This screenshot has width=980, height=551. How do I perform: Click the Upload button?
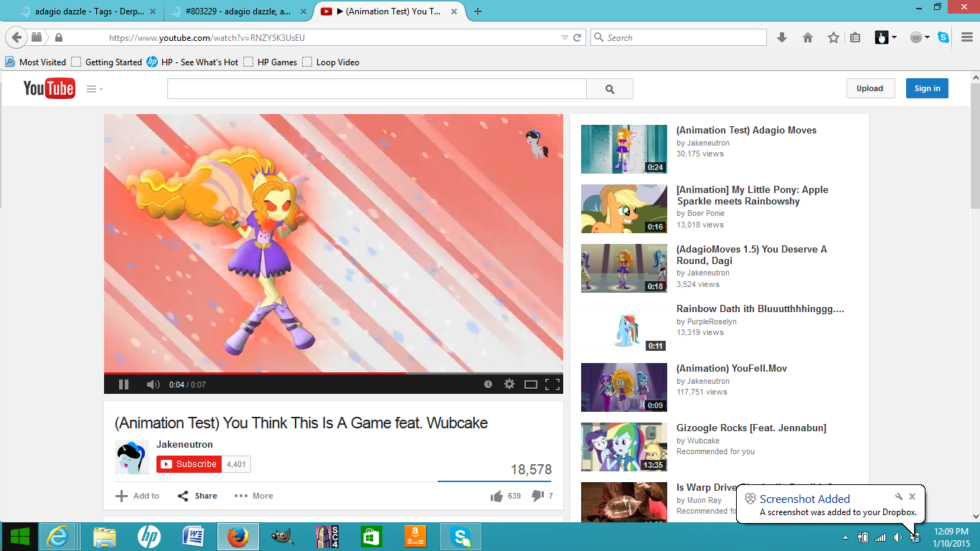coord(870,88)
